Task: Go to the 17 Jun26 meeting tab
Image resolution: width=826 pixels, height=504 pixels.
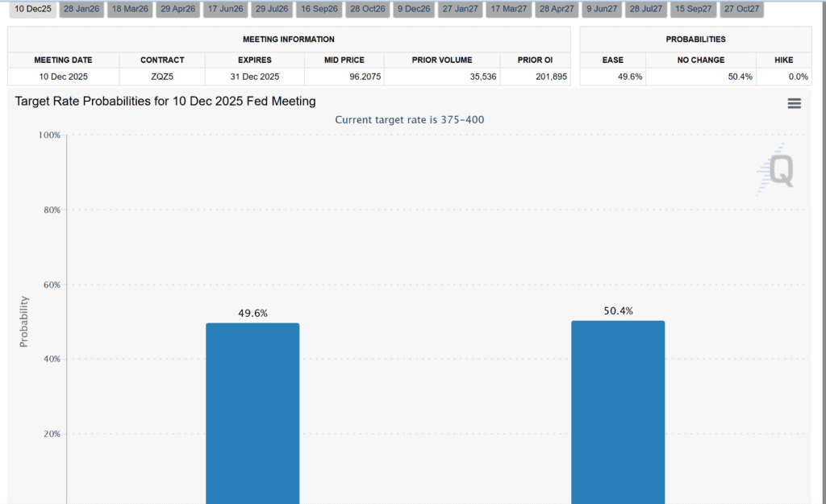Action: pyautogui.click(x=225, y=9)
